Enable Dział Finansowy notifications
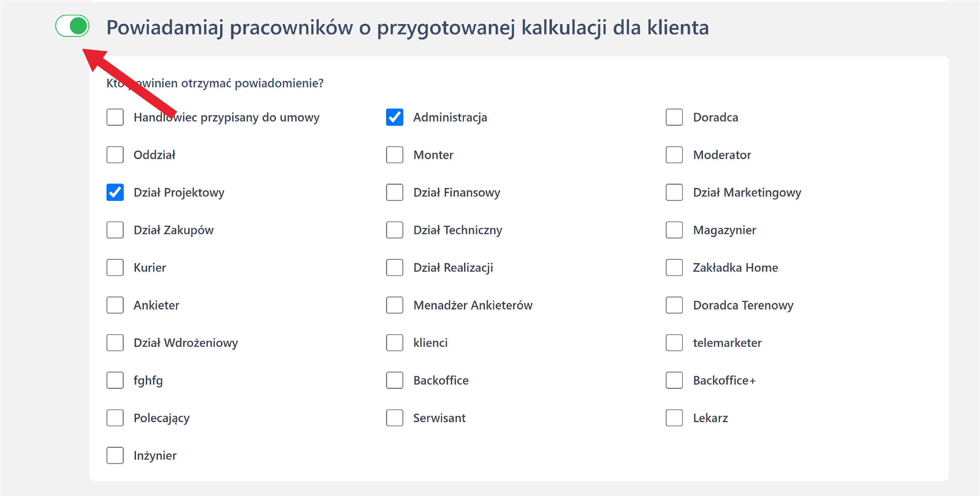The width and height of the screenshot is (980, 496). [x=395, y=192]
